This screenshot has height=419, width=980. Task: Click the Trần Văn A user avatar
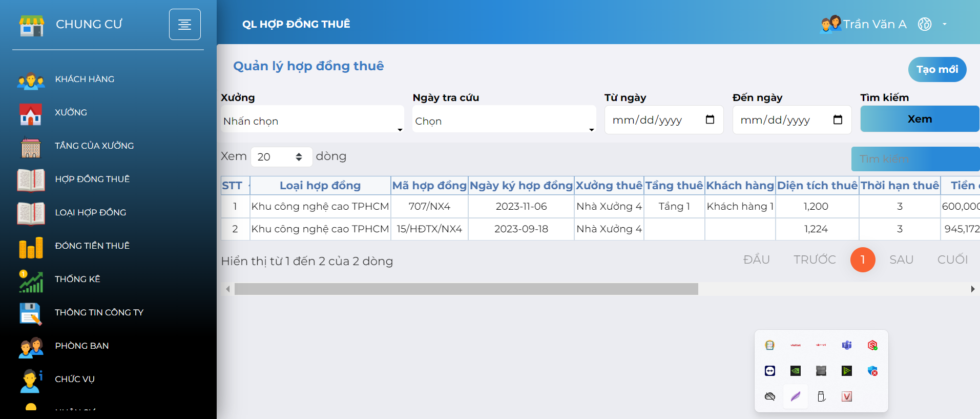pos(830,24)
